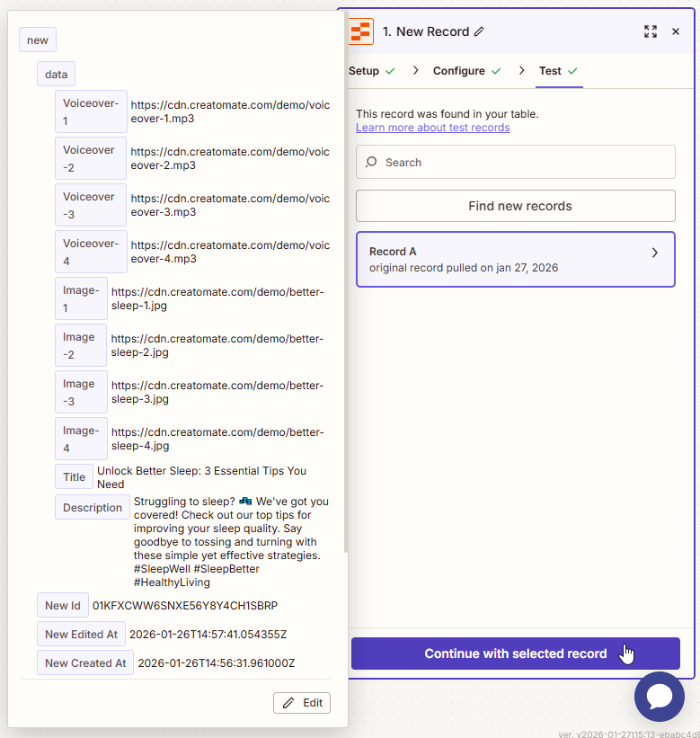Click the magnifier icon in search box
700x738 pixels.
click(x=372, y=163)
